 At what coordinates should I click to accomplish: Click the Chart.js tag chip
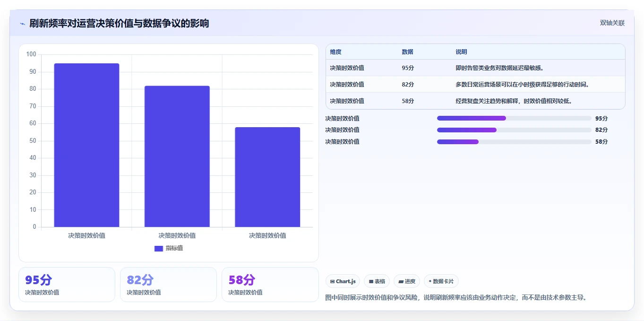(343, 281)
